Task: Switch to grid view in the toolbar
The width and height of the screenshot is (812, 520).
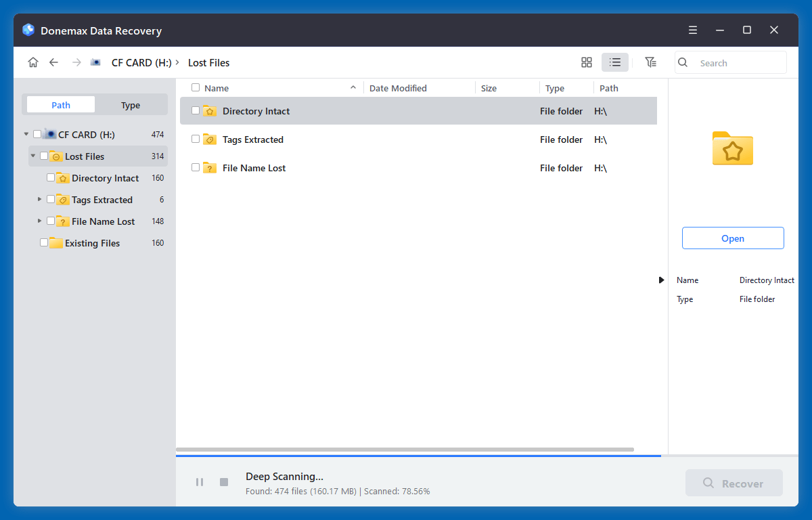Action: coord(586,62)
